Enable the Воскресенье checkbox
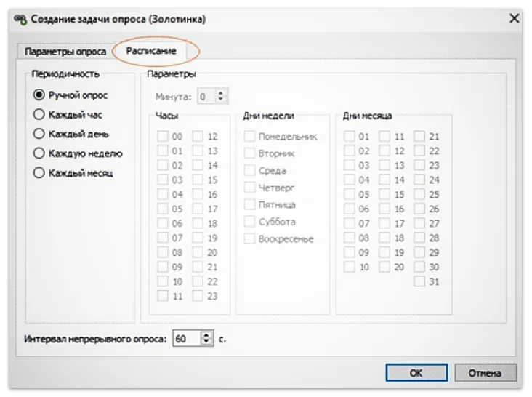Viewport: 532px width, 397px height. coord(249,238)
